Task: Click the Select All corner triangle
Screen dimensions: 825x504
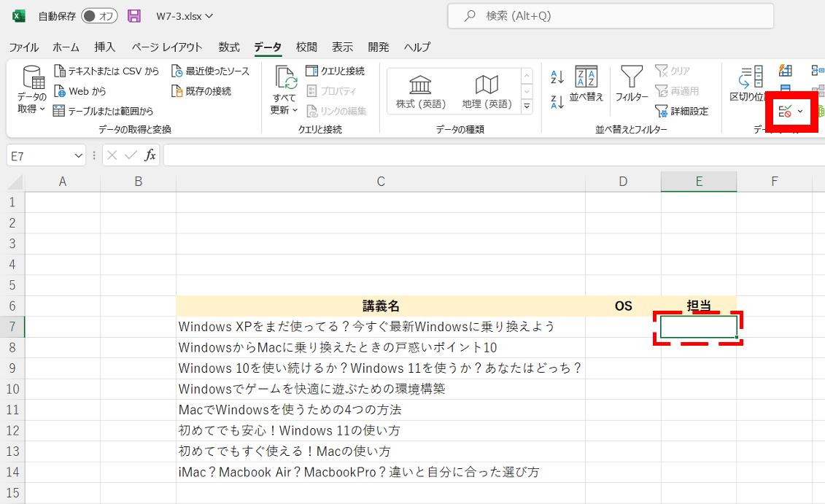Action: pos(15,182)
